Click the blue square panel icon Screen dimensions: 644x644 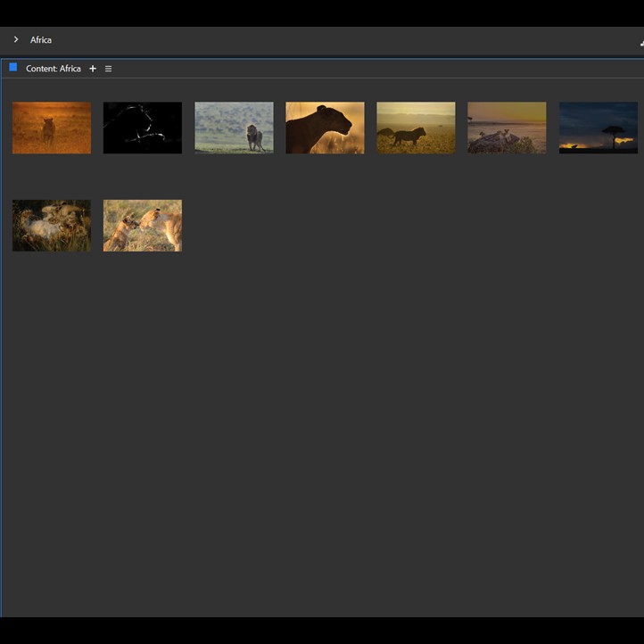point(13,68)
